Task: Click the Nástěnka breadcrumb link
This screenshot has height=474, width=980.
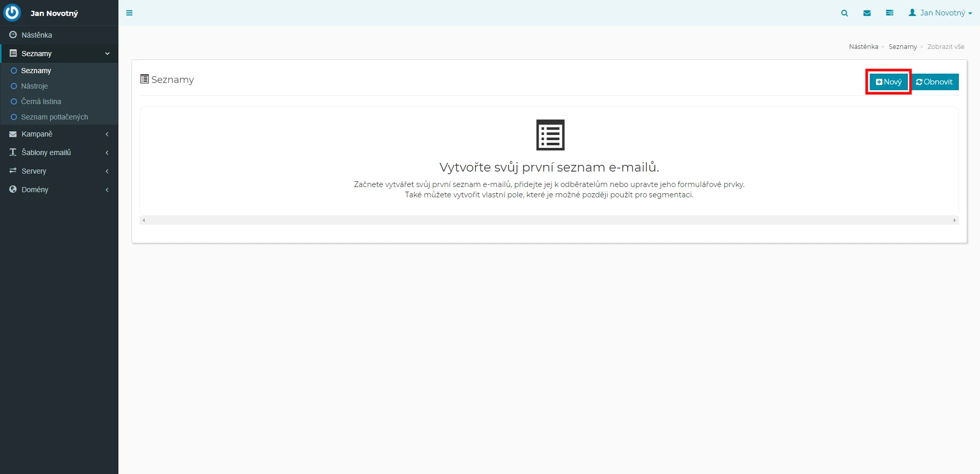Action: click(x=864, y=47)
